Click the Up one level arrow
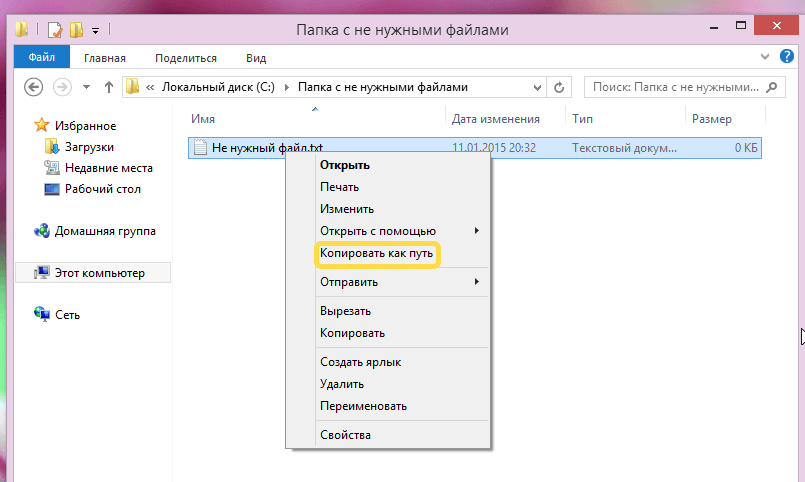Screen dimensions: 805x482 [x=109, y=87]
